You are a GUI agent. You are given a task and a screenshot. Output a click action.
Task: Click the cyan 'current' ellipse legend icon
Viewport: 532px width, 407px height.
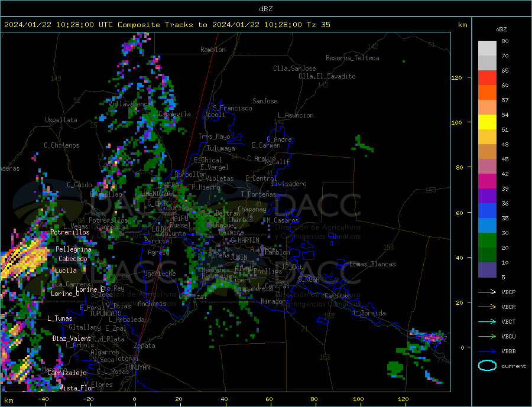(x=487, y=366)
